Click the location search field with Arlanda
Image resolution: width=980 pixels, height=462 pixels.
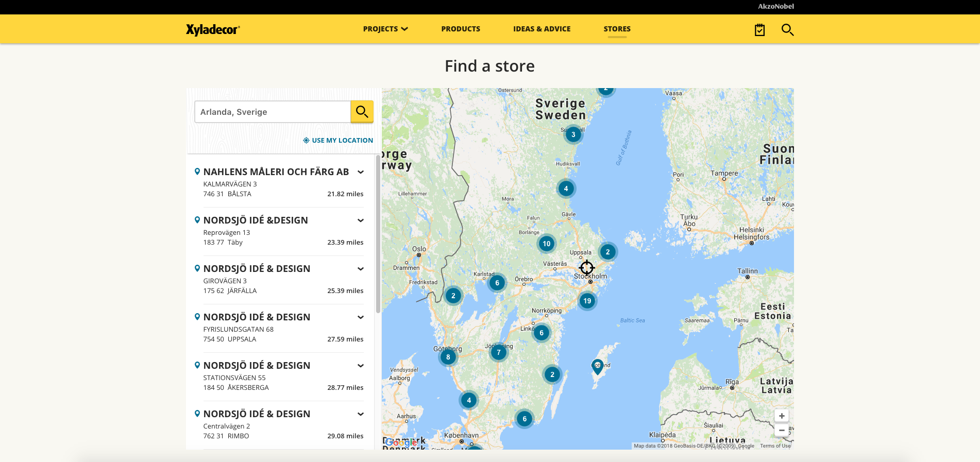[272, 112]
